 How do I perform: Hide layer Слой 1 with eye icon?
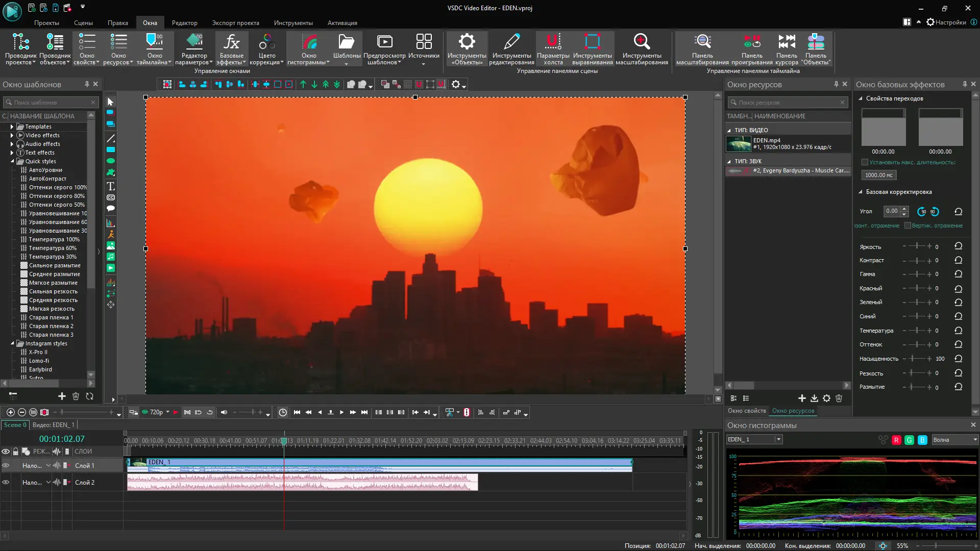6,465
